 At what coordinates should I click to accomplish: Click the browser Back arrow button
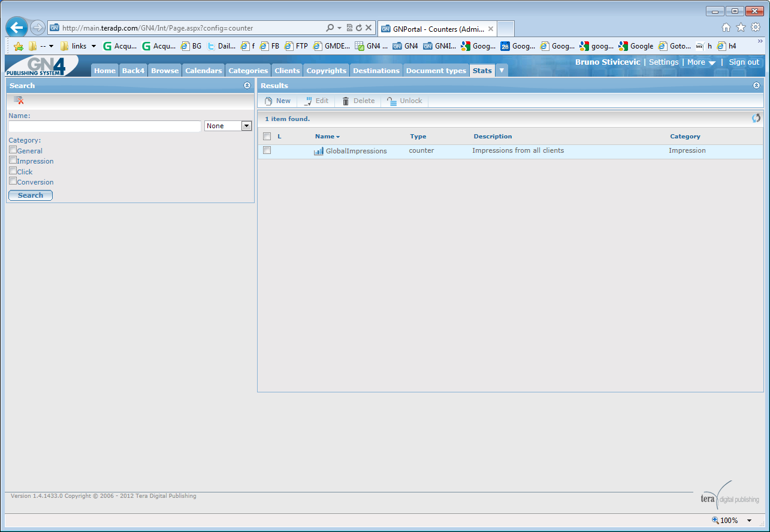[17, 28]
